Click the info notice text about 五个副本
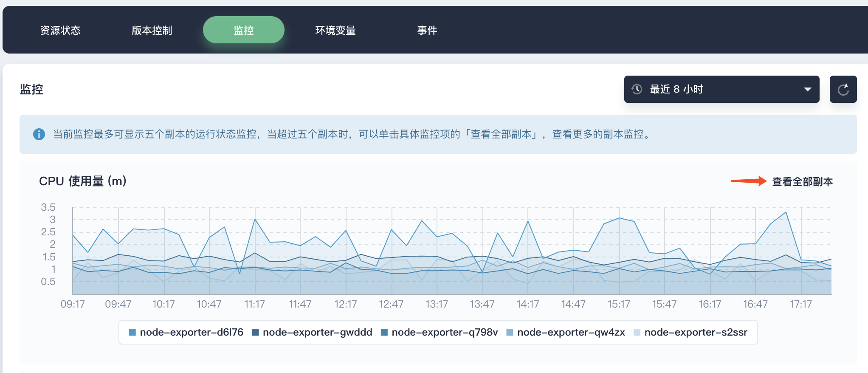The width and height of the screenshot is (868, 373). pos(352,134)
